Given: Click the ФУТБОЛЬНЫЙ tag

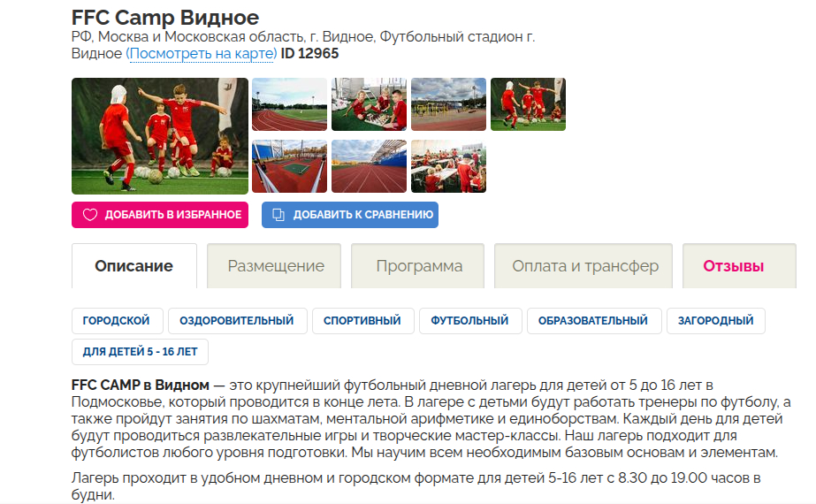Looking at the screenshot, I should point(469,321).
